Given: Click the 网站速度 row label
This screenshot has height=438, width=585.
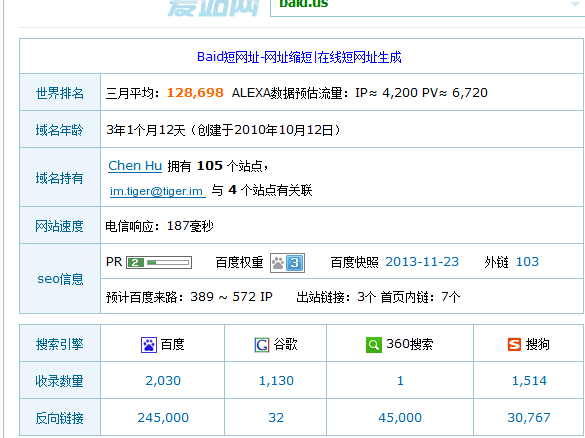Looking at the screenshot, I should click(x=60, y=226).
